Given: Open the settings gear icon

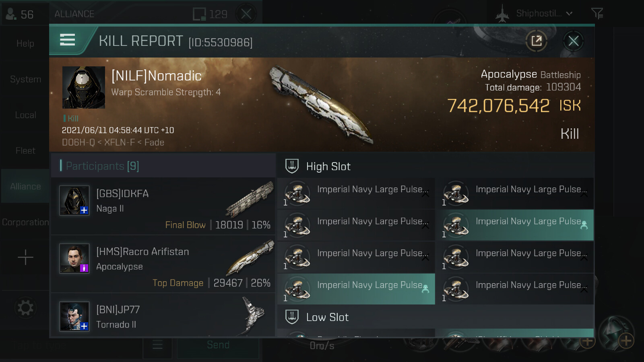Looking at the screenshot, I should (25, 308).
